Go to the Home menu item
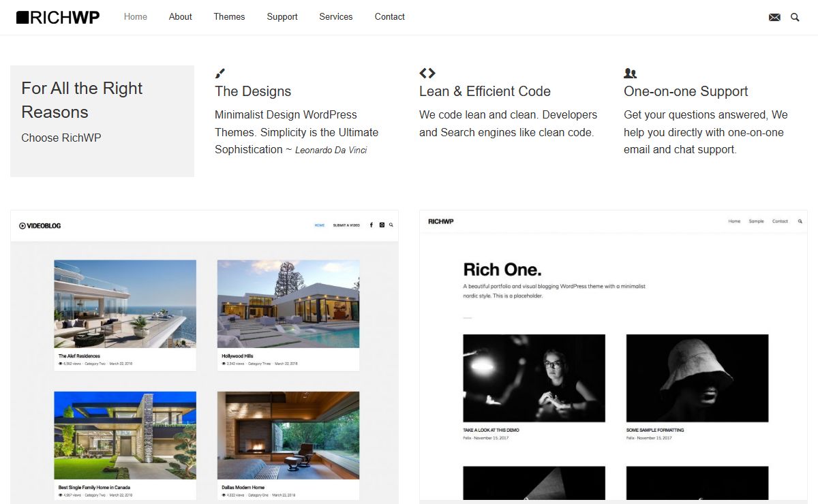The image size is (818, 504). pos(136,17)
